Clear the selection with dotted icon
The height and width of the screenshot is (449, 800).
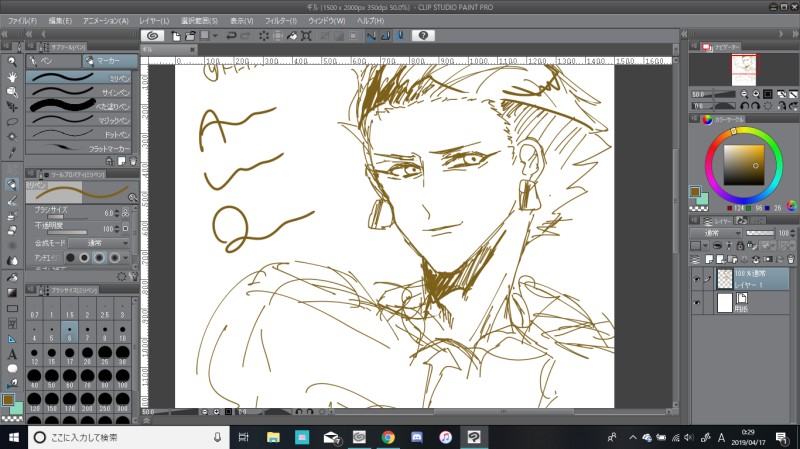click(263, 36)
